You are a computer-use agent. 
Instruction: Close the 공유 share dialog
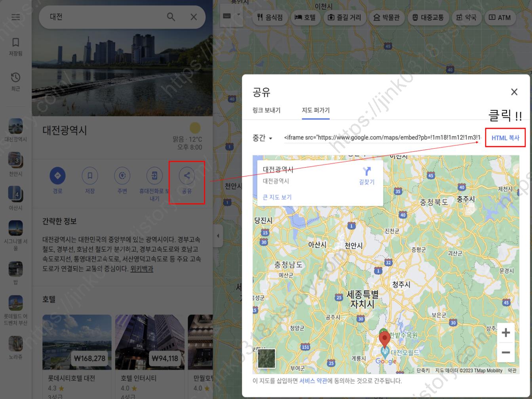[x=514, y=92]
